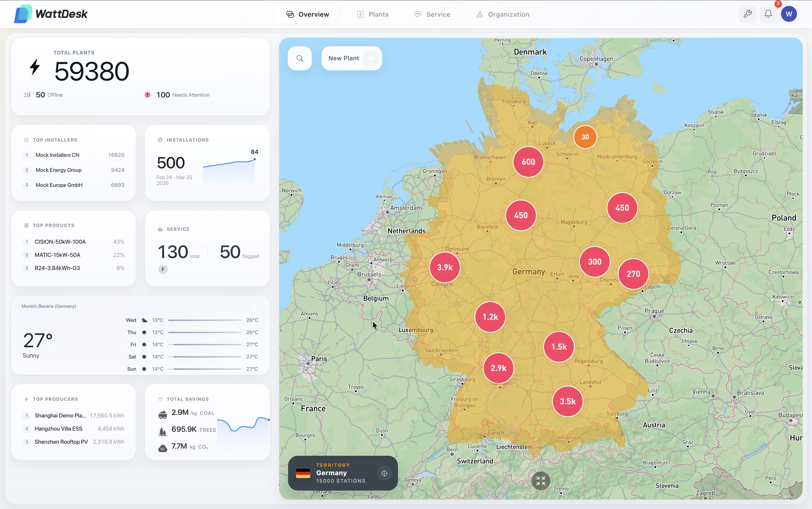Open the Organization tab

click(502, 14)
